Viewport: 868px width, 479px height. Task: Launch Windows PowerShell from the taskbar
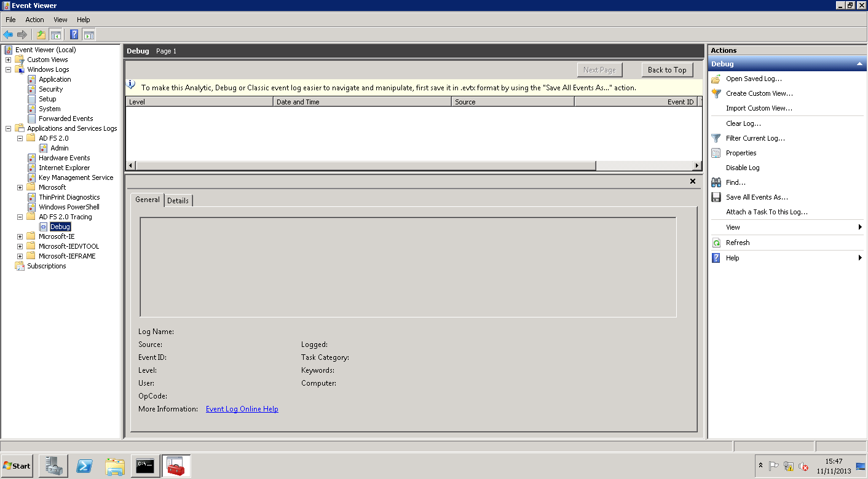tap(84, 466)
